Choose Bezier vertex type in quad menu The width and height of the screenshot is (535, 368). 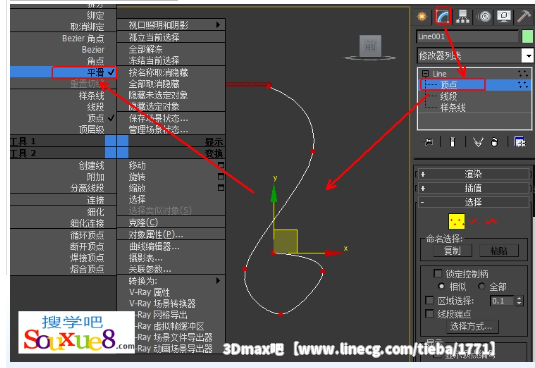[93, 50]
